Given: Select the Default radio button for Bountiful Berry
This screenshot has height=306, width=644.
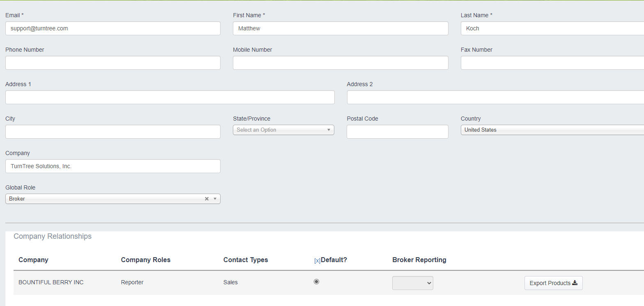Looking at the screenshot, I should pos(316,281).
